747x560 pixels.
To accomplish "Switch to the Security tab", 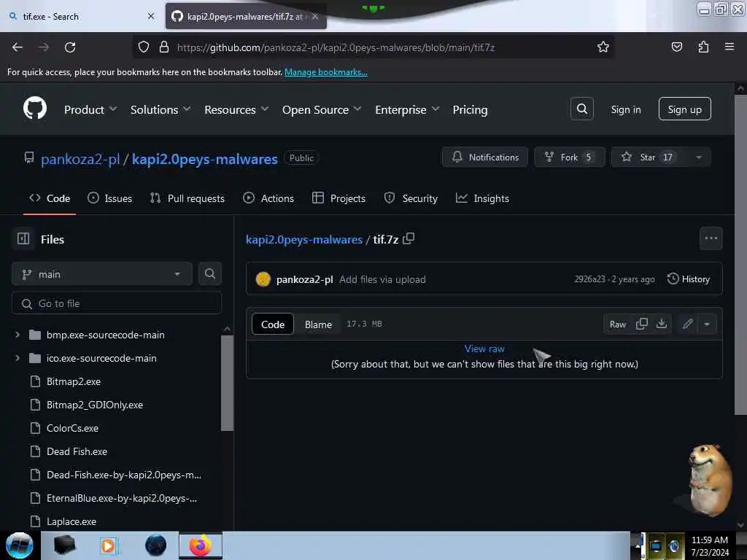I will 411,198.
